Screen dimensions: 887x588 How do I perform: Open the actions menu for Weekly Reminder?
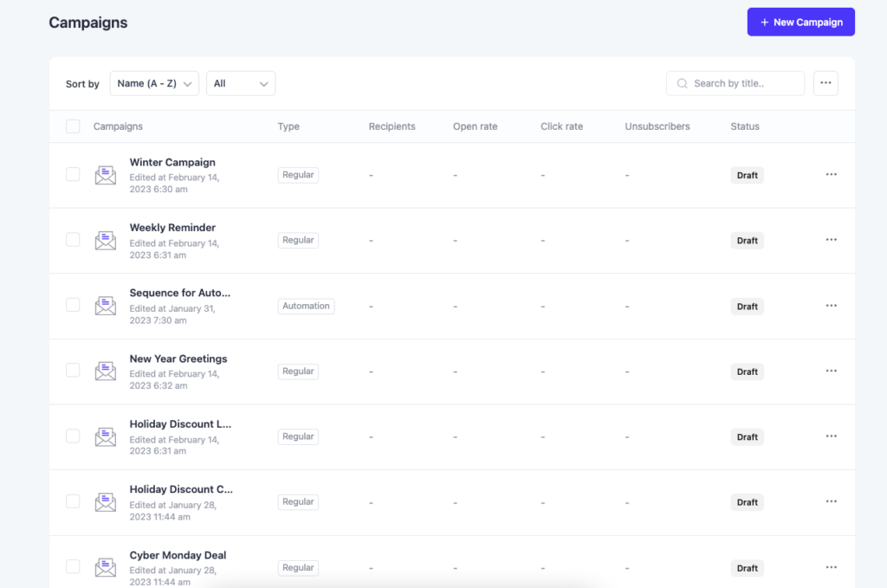[831, 240]
